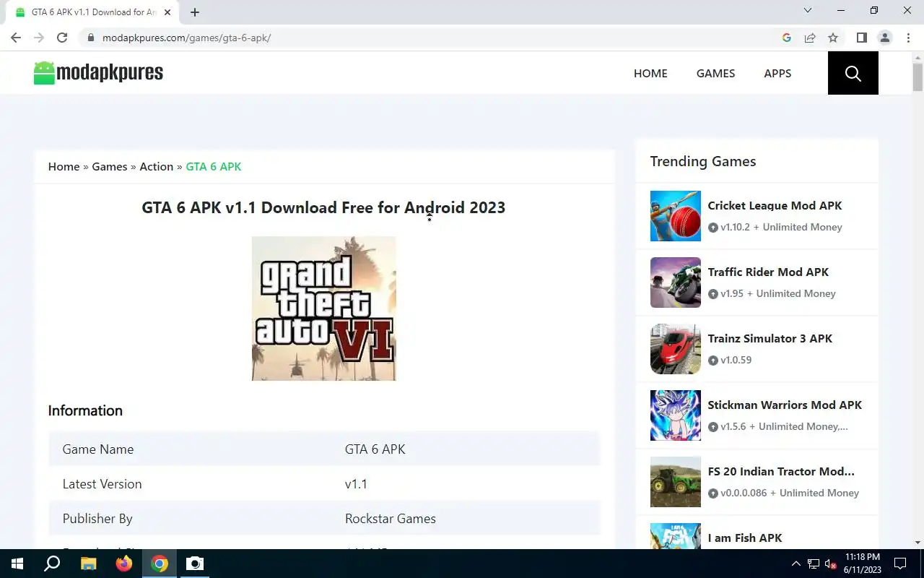The height and width of the screenshot is (578, 924).
Task: Click the Traffic Rider game thumbnail
Action: point(675,282)
